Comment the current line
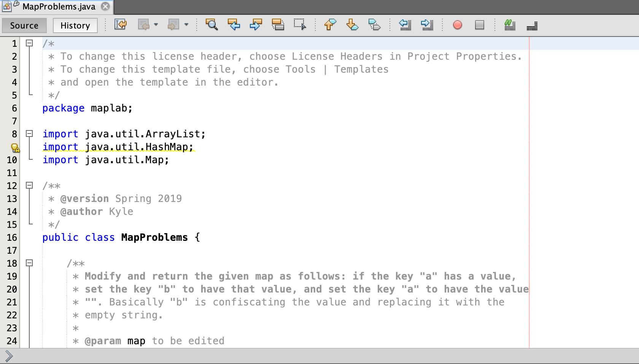 pos(510,25)
